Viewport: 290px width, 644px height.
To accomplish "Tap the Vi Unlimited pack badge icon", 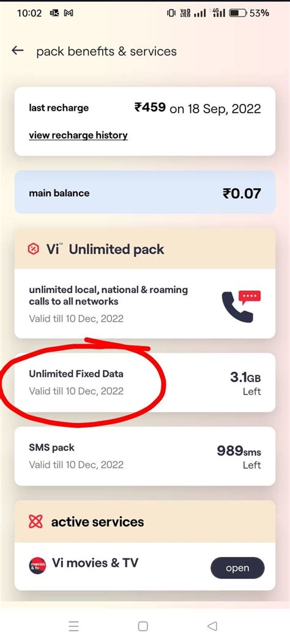I will pos(33,249).
